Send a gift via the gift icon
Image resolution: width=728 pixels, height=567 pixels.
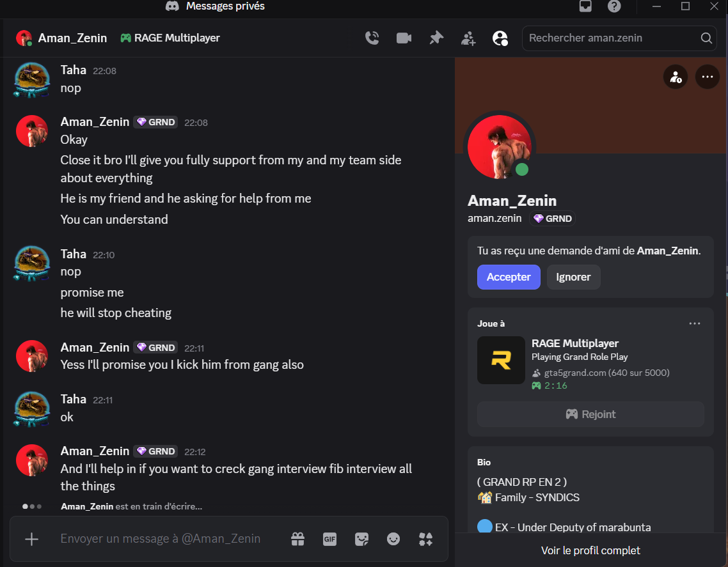click(297, 539)
